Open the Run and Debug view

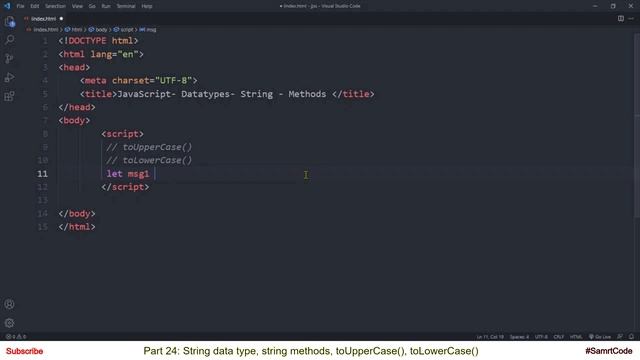[9, 77]
